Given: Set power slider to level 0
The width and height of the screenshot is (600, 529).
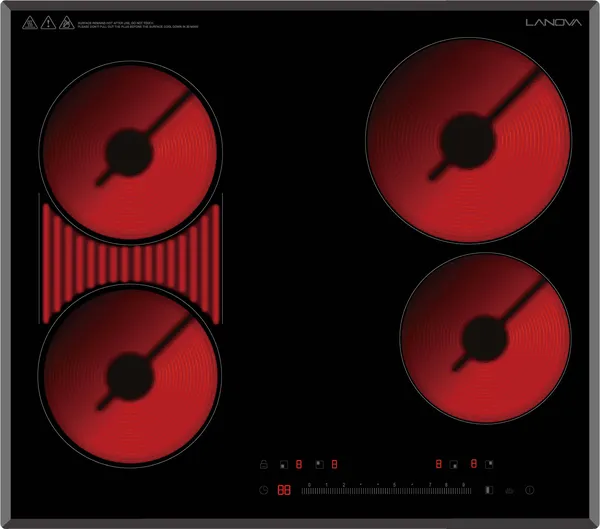Looking at the screenshot, I should point(309,489).
